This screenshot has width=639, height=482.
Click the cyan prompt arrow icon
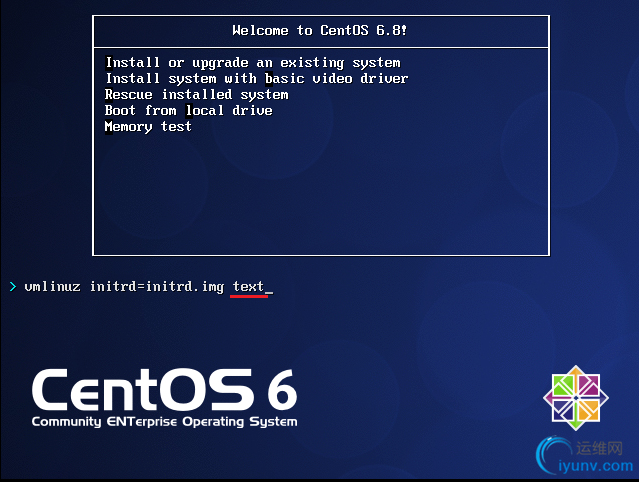click(x=13, y=286)
